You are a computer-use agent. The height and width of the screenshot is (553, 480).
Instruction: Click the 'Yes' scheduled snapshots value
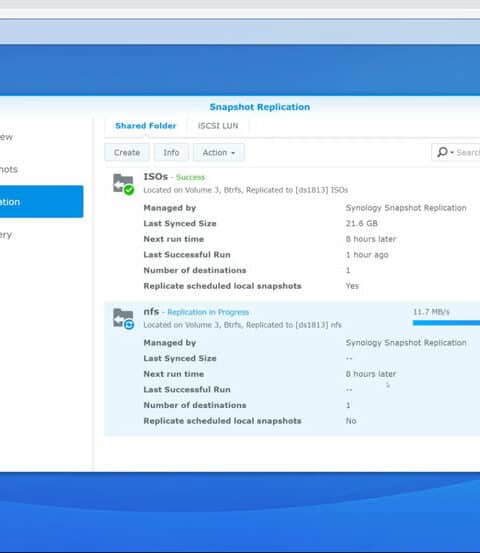click(352, 286)
